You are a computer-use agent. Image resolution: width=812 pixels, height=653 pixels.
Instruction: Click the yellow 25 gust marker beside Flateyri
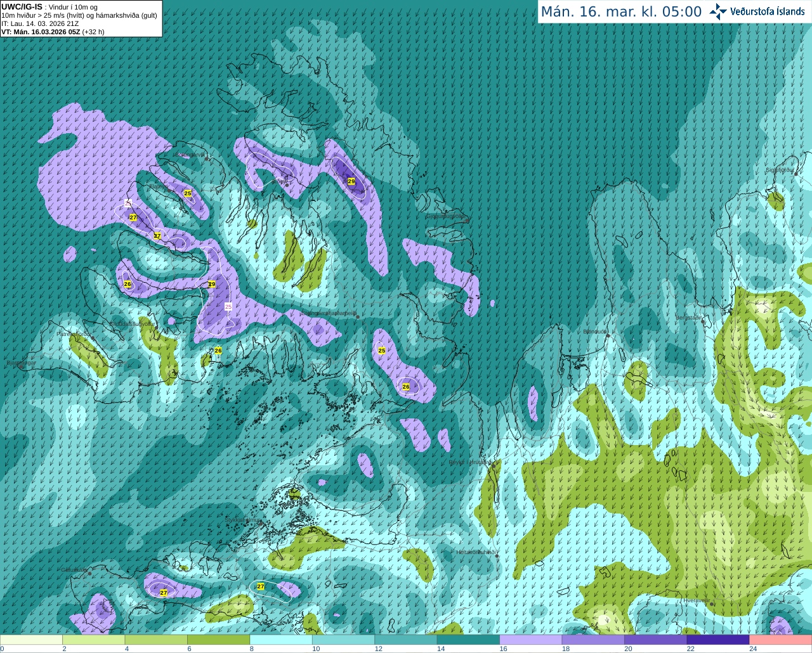187,193
